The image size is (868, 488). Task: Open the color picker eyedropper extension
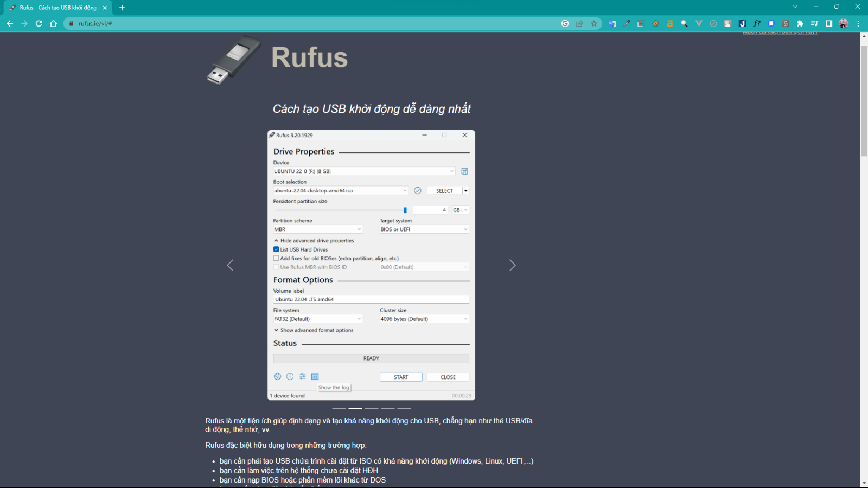click(x=627, y=23)
